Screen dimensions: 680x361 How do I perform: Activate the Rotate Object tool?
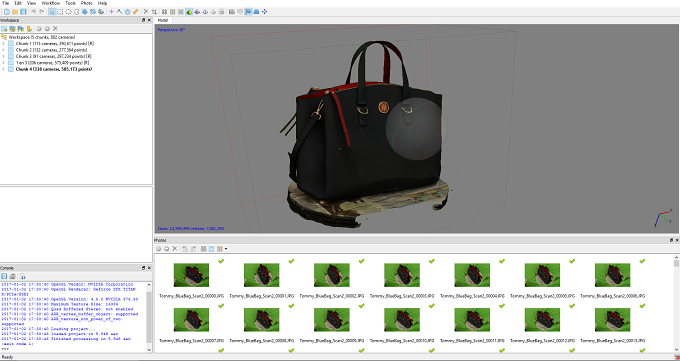tap(101, 12)
